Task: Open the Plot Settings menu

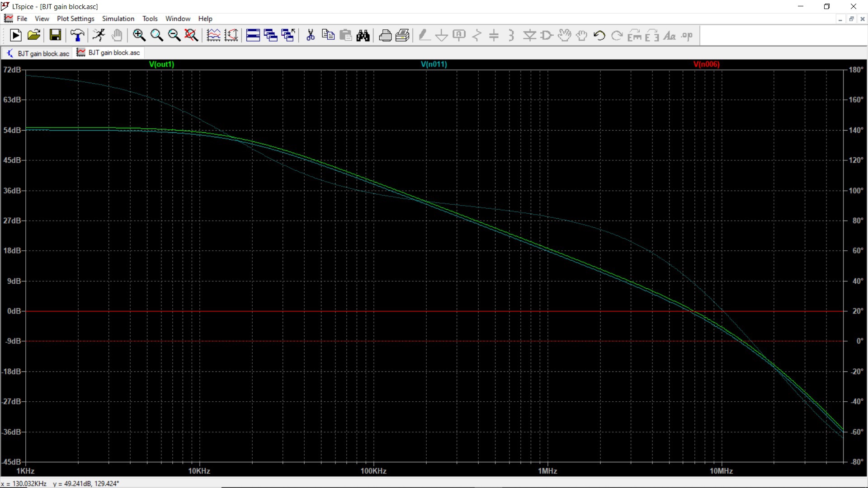Action: point(75,19)
